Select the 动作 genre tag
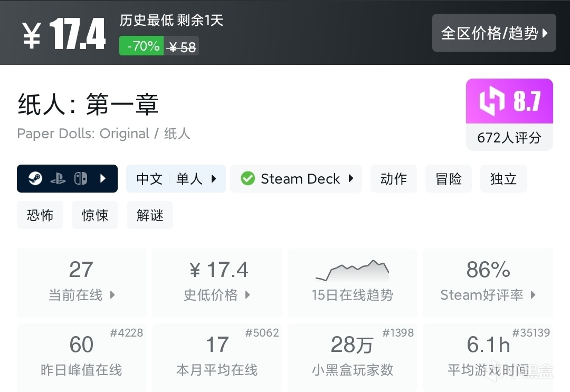Screen dimensions: 570x392 [394, 179]
